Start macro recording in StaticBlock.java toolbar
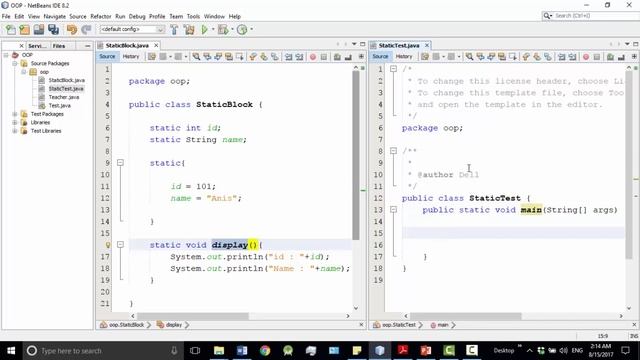The image size is (640, 360). coord(313,57)
